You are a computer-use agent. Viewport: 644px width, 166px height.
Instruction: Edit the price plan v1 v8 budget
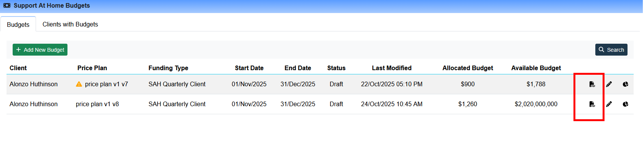point(609,104)
